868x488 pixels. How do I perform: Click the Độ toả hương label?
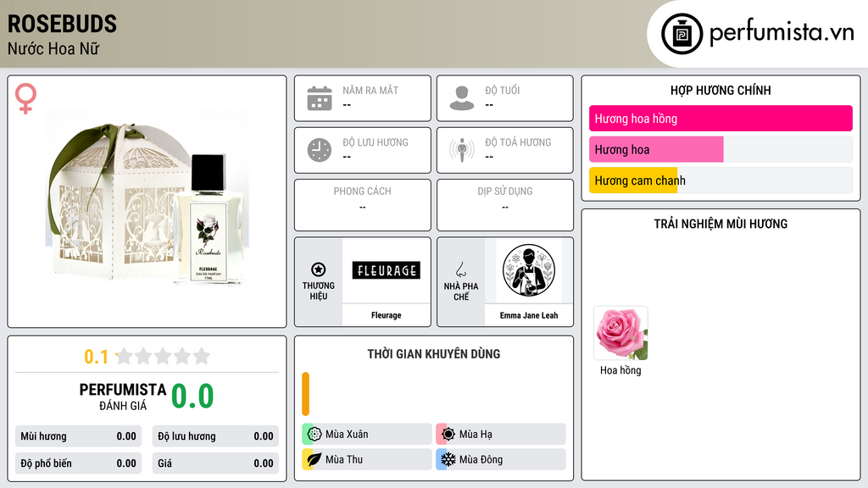click(518, 142)
